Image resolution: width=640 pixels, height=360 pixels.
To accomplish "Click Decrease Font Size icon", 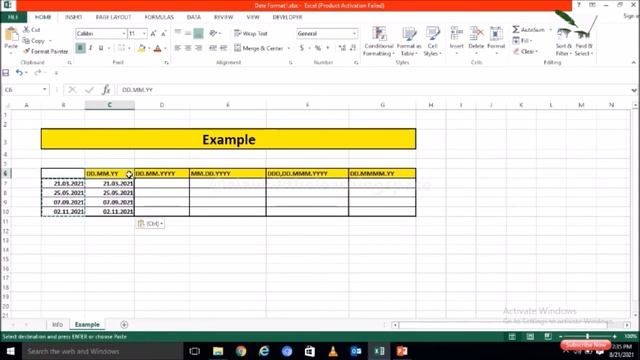I will [164, 33].
